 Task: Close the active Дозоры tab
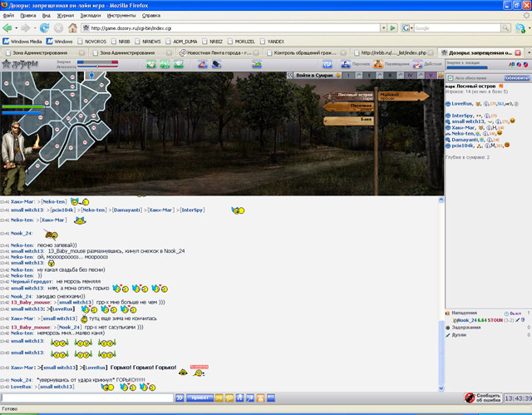point(518,52)
